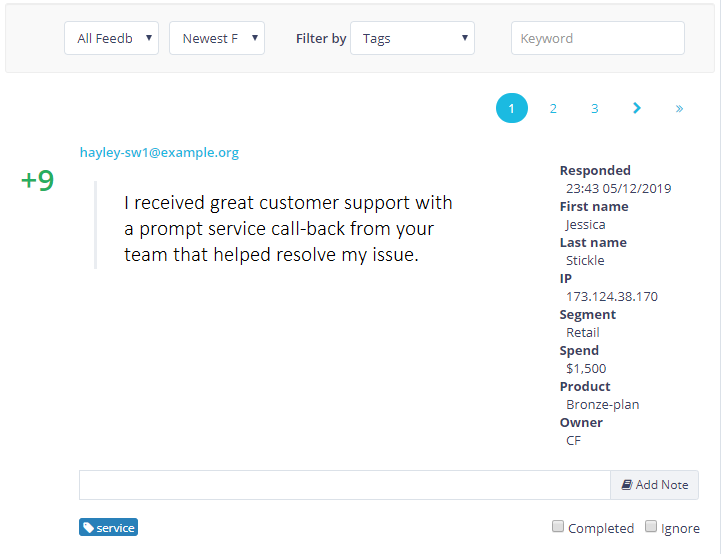721x554 pixels.
Task: Check the Completed checkbox
Action: point(557,526)
